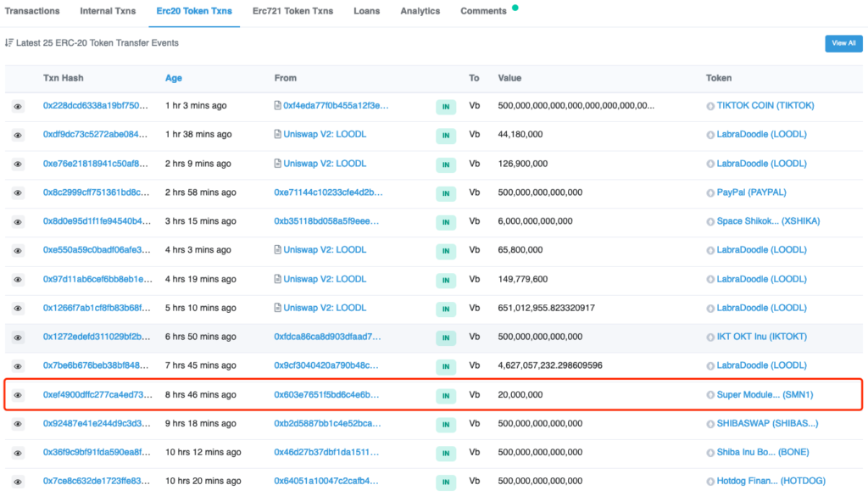Open transaction hash 0x228dcd6338a19bf750
This screenshot has height=496, width=868.
click(x=96, y=105)
